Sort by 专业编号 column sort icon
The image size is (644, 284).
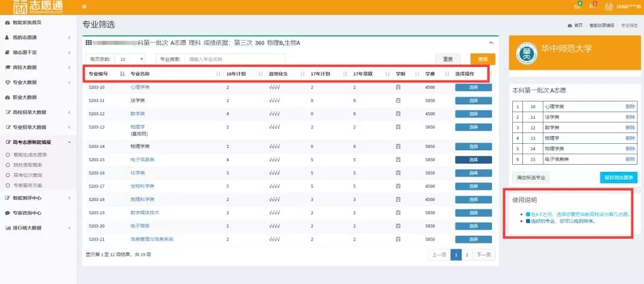coord(122,74)
